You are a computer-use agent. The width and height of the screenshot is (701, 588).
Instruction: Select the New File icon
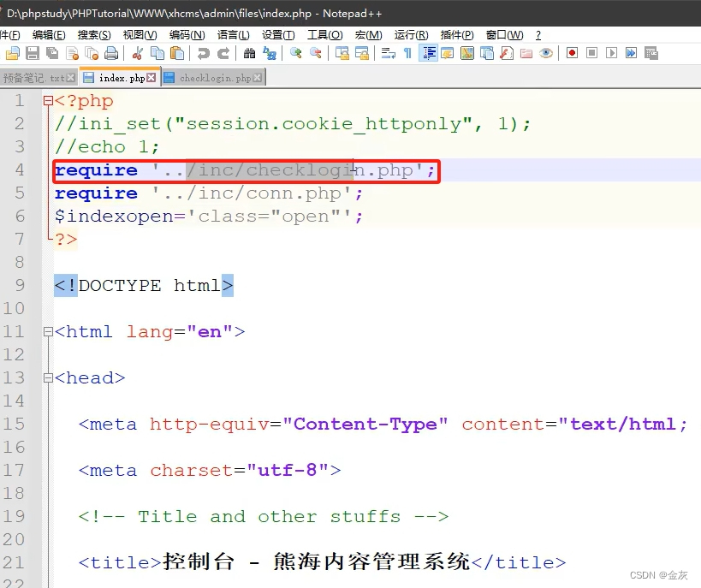tap(14, 53)
